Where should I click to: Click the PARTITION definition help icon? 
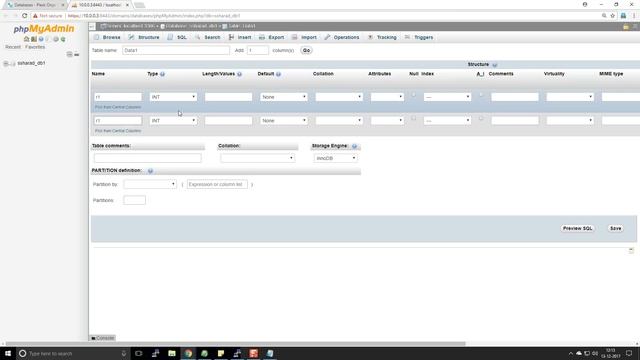tap(150, 171)
